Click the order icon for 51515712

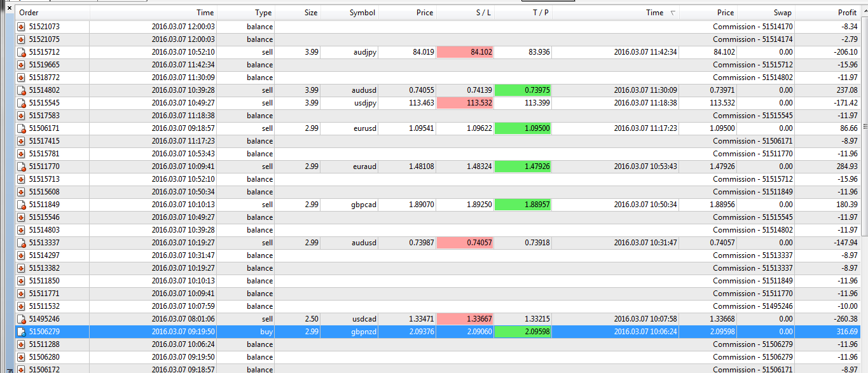(x=21, y=52)
